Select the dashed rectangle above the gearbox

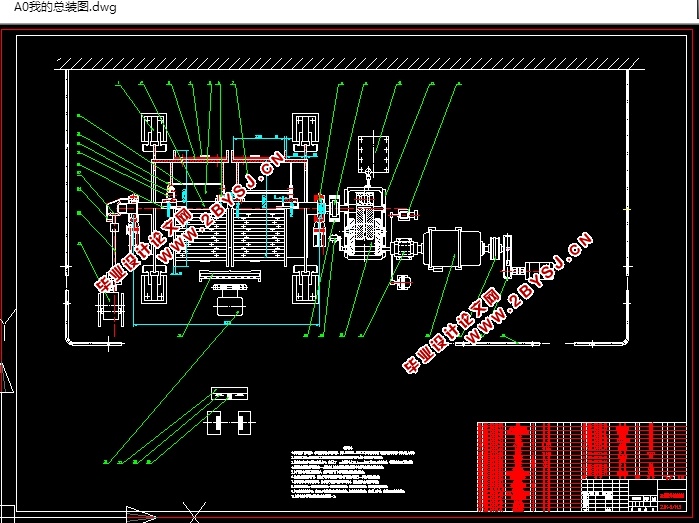(373, 154)
